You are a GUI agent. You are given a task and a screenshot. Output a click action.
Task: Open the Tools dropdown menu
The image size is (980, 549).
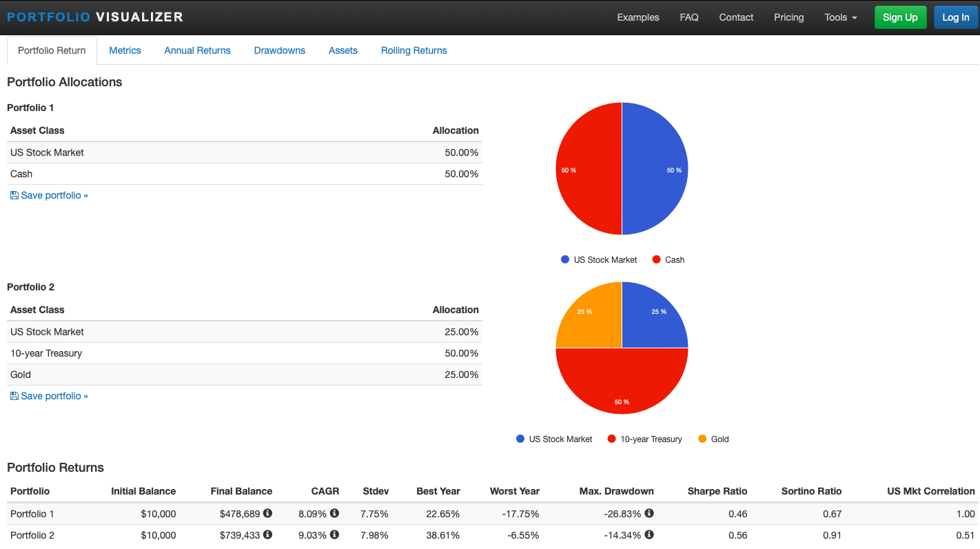tap(840, 17)
